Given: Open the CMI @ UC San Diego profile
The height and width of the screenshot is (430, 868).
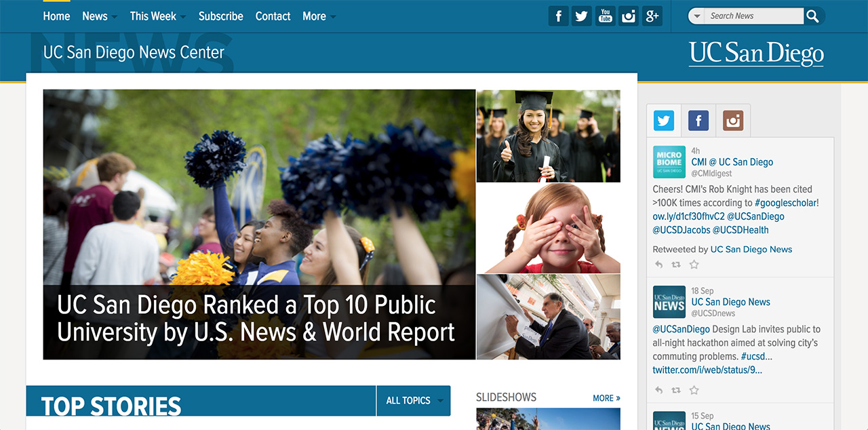Looking at the screenshot, I should [732, 162].
